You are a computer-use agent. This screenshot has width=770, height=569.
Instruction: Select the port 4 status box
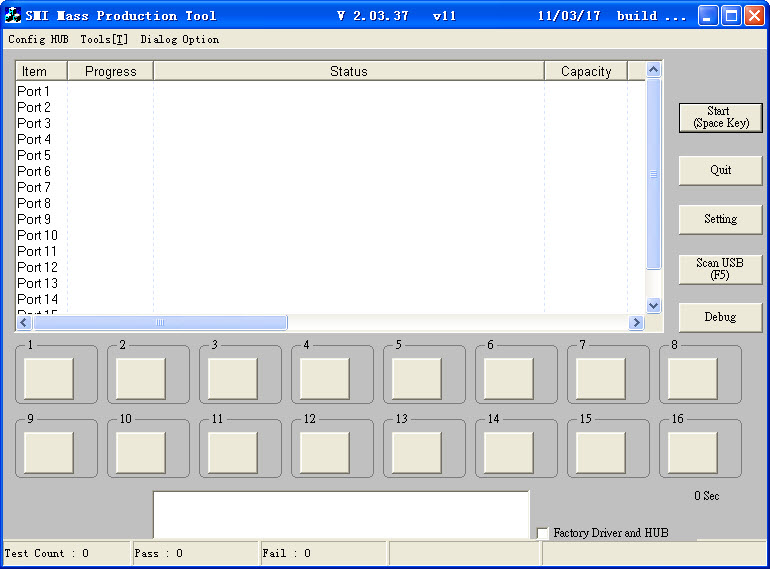325,378
